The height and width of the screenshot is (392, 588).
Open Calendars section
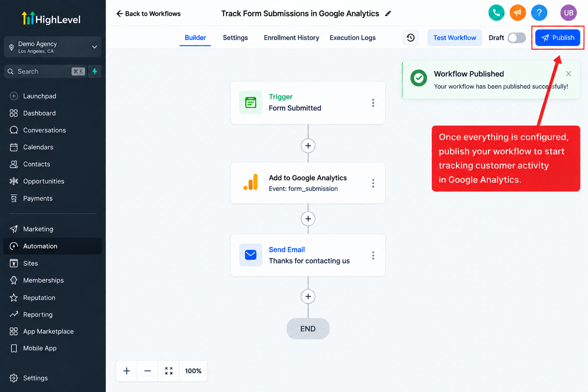[52, 147]
